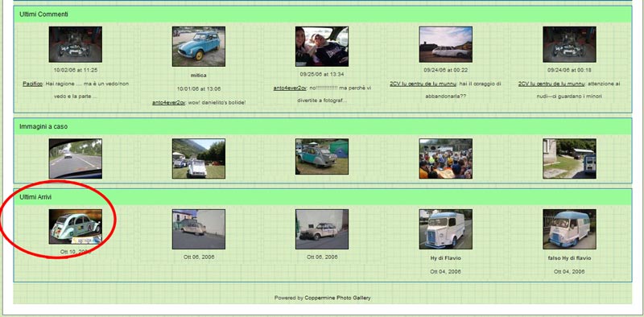Open the second Ultimi Arrivi thumbnail dated Ott 06
This screenshot has width=644, height=317.
[198, 229]
